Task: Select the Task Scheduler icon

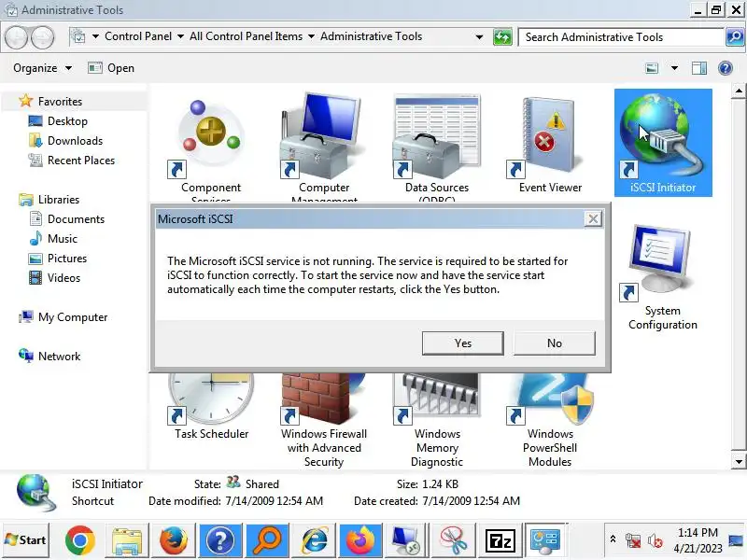Action: click(211, 407)
